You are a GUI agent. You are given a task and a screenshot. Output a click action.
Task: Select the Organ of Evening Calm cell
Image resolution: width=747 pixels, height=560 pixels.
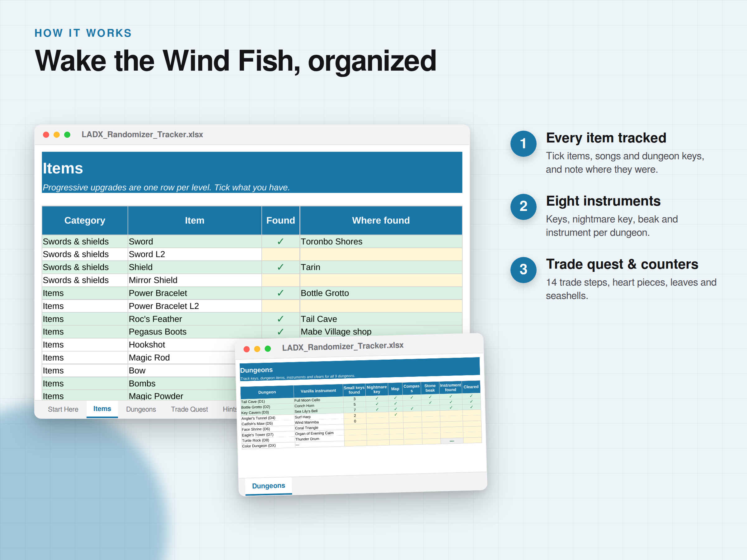(x=319, y=433)
